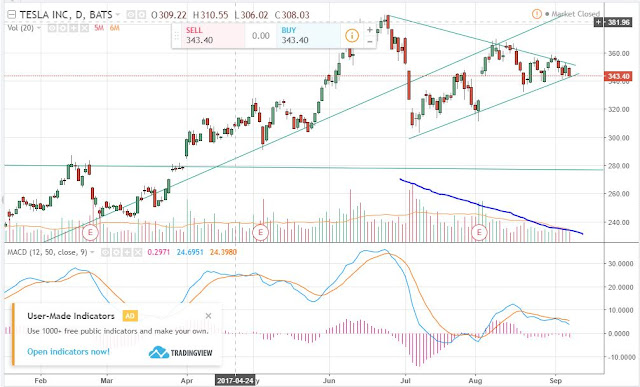Click MACD signal value 24.3980
This screenshot has height=387, width=640.
pos(223,252)
